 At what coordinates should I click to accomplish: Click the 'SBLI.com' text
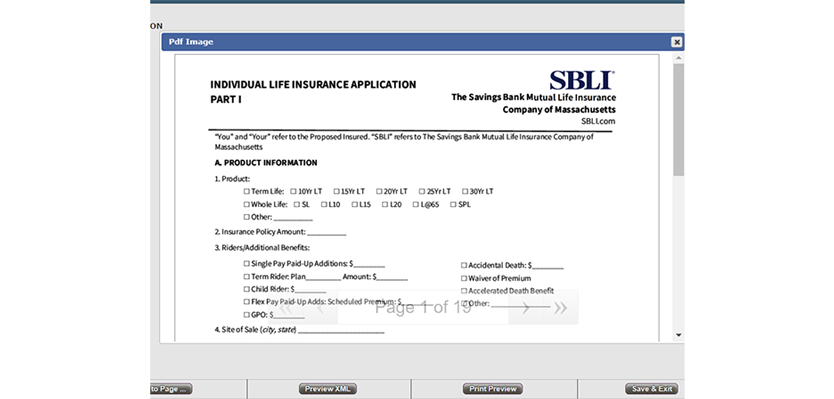(598, 121)
